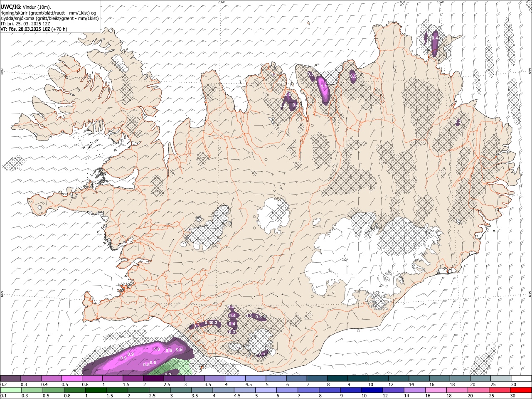Select the 30 bright red swatch, lower legend row
532x399 pixels.
pos(520,390)
